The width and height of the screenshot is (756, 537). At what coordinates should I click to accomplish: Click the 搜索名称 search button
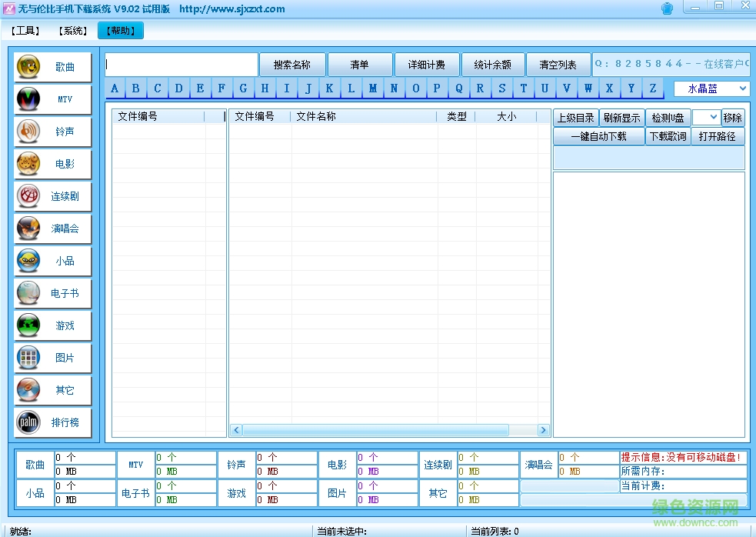click(292, 65)
